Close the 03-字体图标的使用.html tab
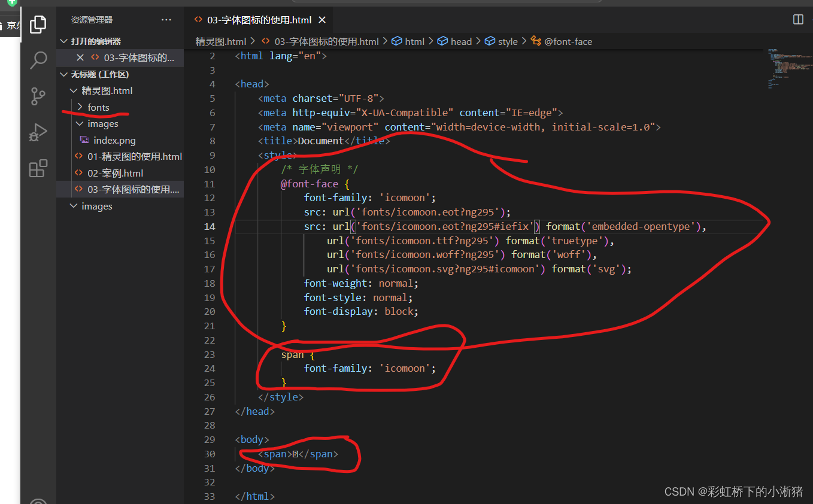 tap(322, 19)
